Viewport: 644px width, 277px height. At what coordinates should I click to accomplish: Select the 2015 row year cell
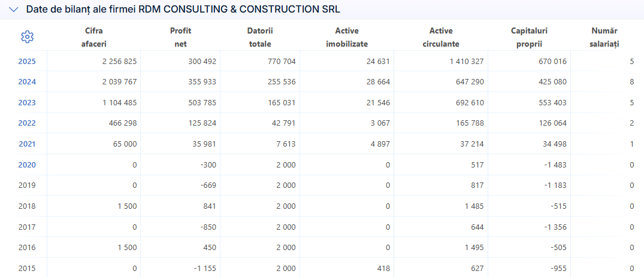click(x=27, y=269)
